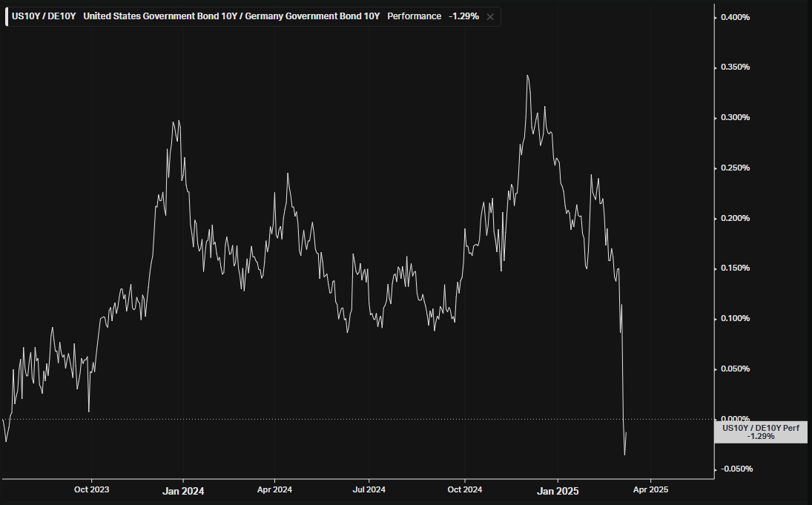The height and width of the screenshot is (505, 812).
Task: Click the 0.150% y-axis label
Action: tap(736, 268)
